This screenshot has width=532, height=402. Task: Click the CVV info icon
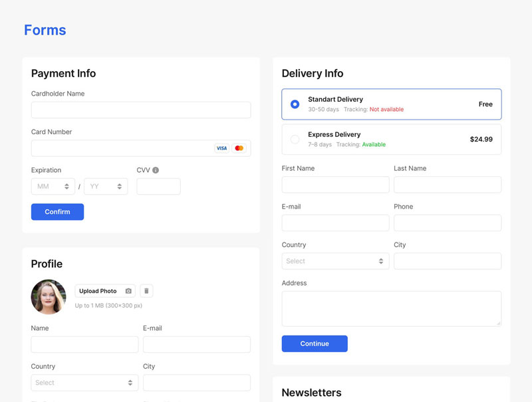[x=156, y=170]
